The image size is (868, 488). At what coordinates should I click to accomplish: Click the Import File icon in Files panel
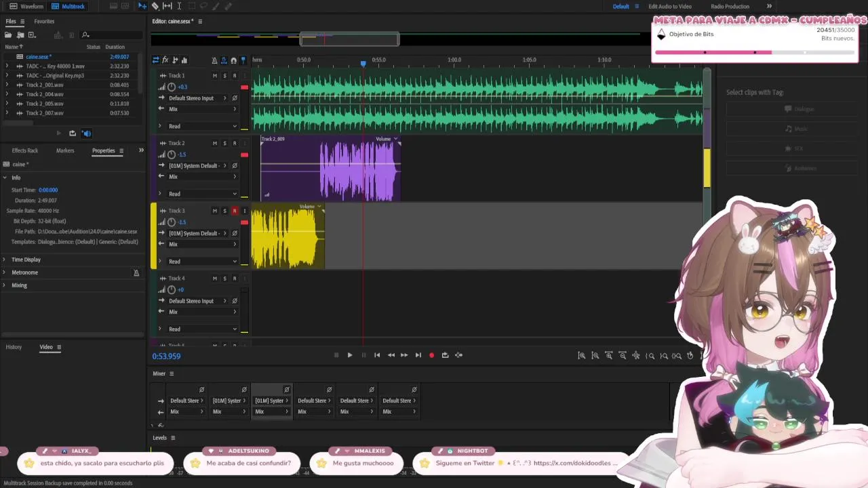click(x=20, y=35)
